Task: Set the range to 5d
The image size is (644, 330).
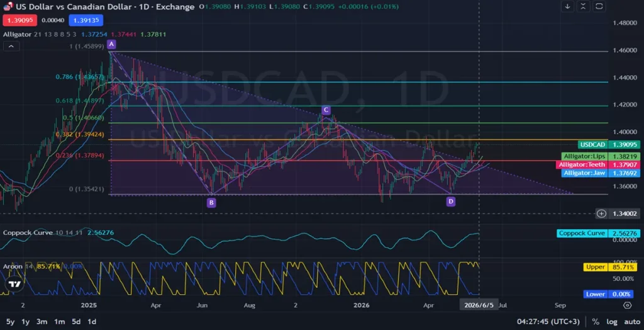Action: click(x=76, y=322)
